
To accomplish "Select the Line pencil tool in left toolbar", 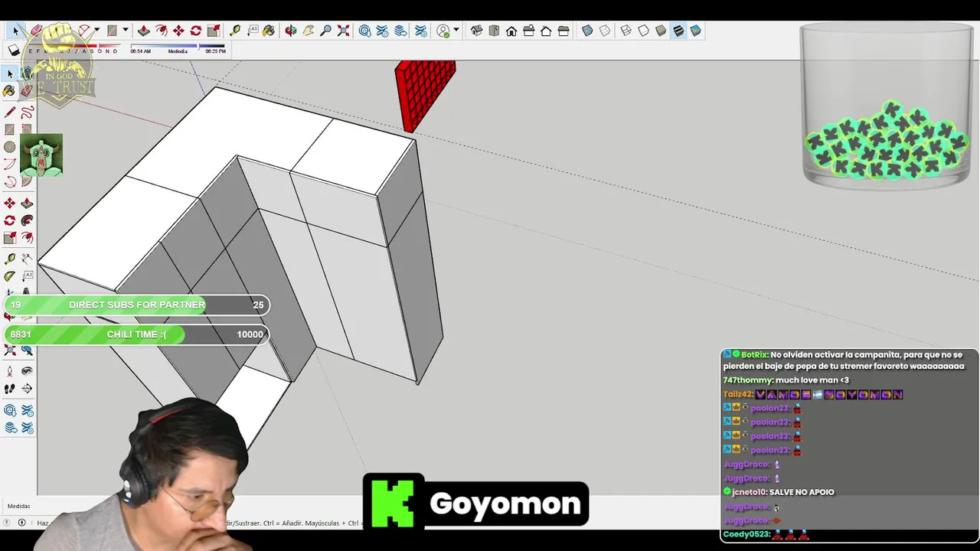I will point(10,112).
